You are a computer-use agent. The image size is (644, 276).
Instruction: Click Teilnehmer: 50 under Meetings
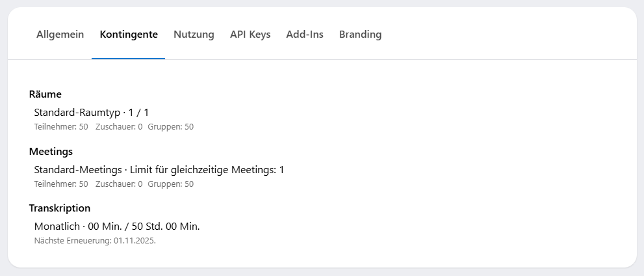pos(60,184)
